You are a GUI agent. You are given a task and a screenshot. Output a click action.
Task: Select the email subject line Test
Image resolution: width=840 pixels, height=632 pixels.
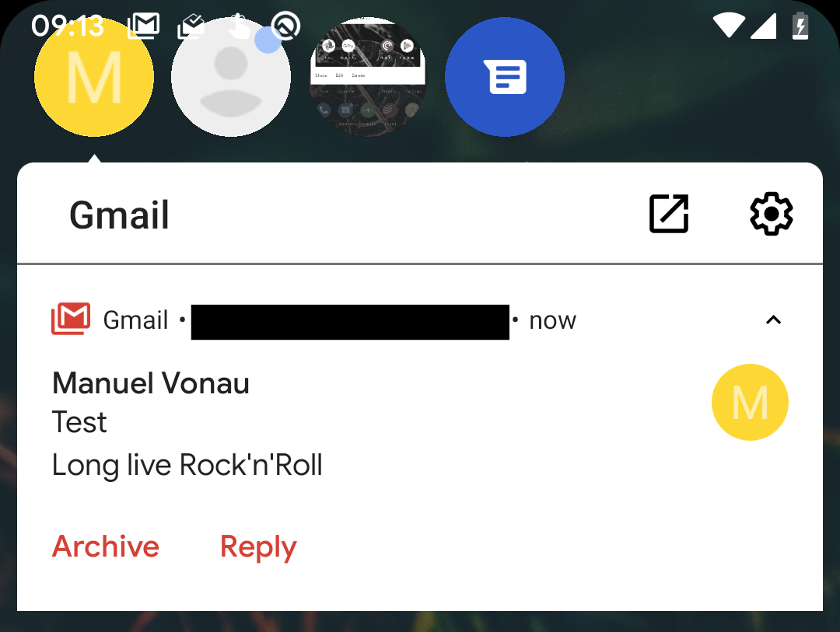[x=79, y=422]
